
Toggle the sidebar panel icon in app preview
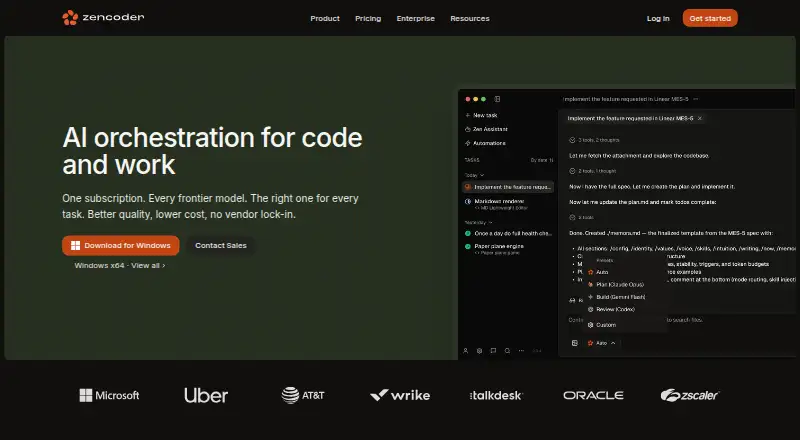[x=497, y=99]
